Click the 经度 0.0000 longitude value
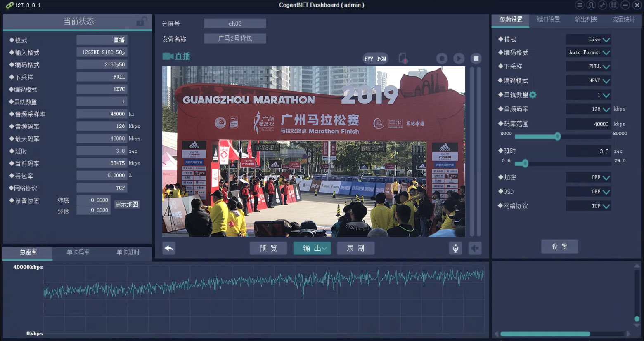Image resolution: width=644 pixels, height=341 pixels. click(x=93, y=210)
